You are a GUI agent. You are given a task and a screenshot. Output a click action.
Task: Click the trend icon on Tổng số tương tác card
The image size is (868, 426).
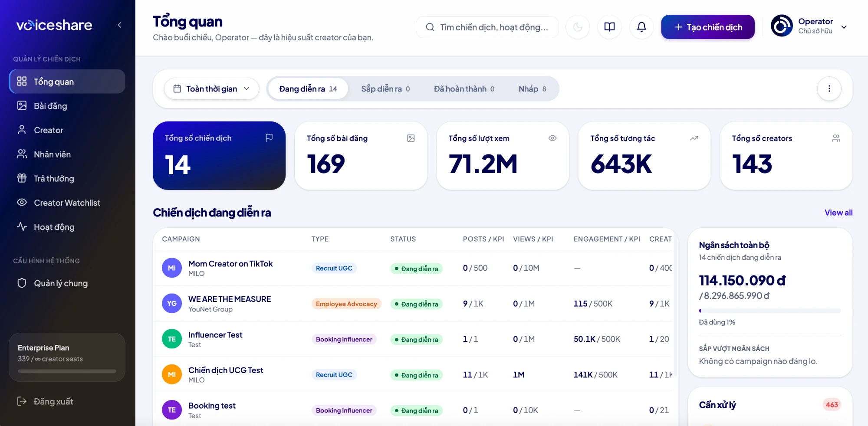coord(694,138)
